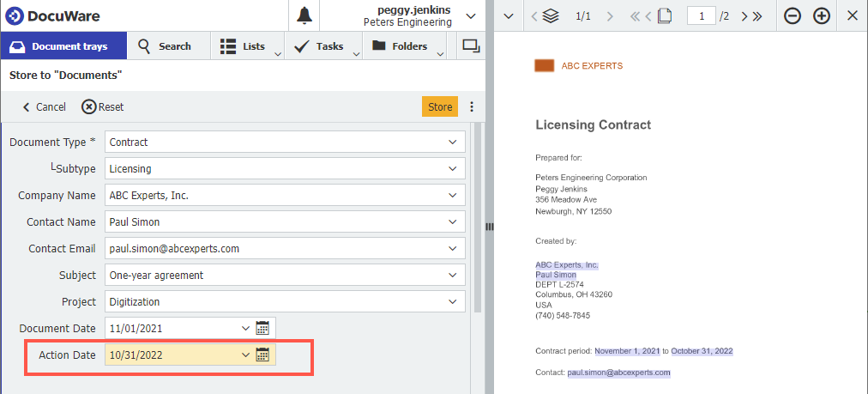Click the three-dot more options icon
The width and height of the screenshot is (868, 394).
point(471,107)
